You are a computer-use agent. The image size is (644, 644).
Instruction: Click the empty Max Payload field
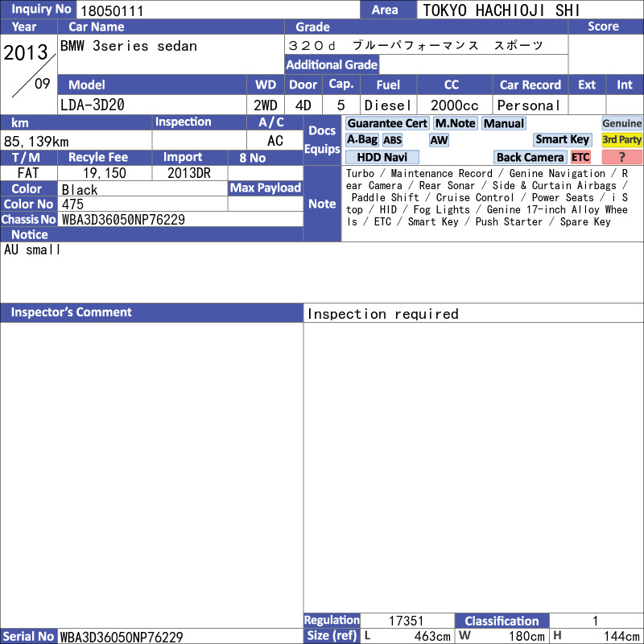[266, 204]
